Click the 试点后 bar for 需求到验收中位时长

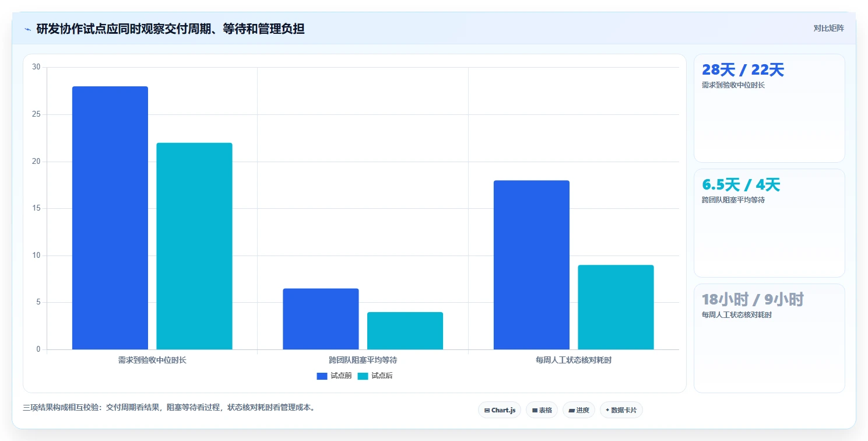194,246
